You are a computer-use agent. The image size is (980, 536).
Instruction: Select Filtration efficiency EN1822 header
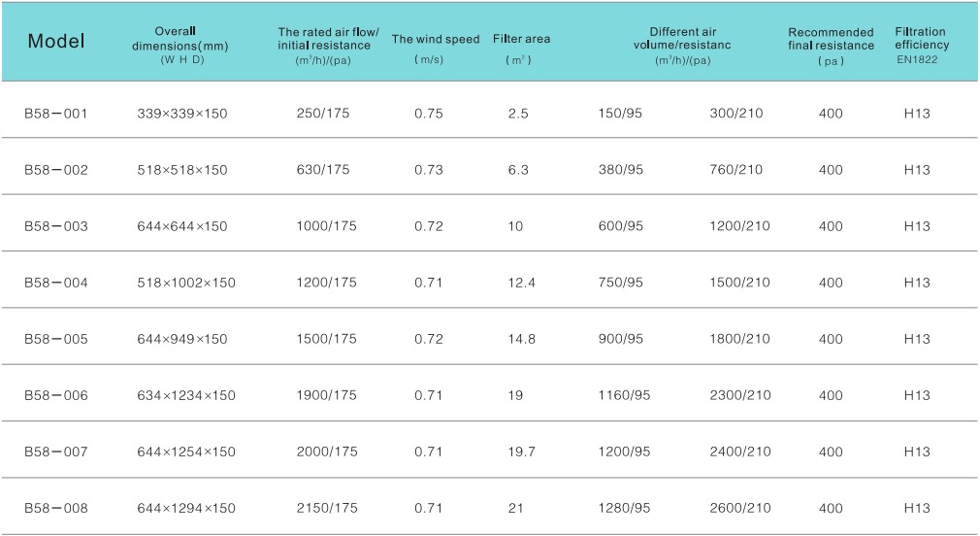pyautogui.click(x=921, y=45)
